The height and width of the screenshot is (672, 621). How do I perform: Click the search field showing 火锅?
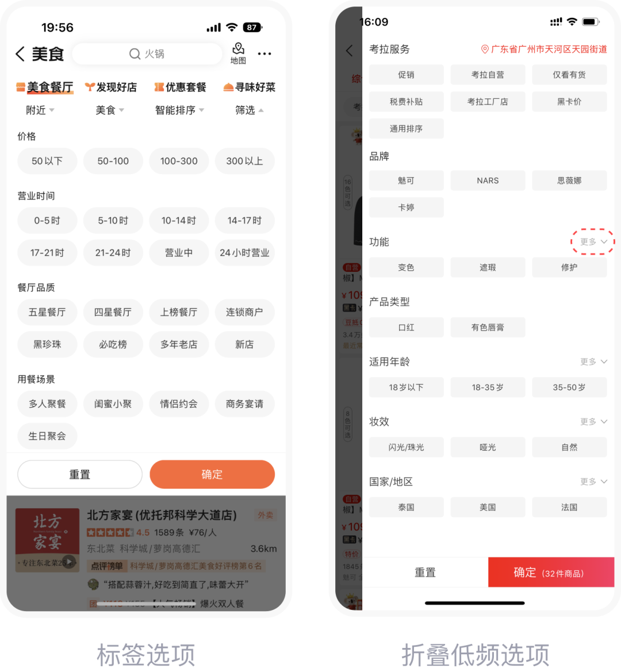coord(147,54)
